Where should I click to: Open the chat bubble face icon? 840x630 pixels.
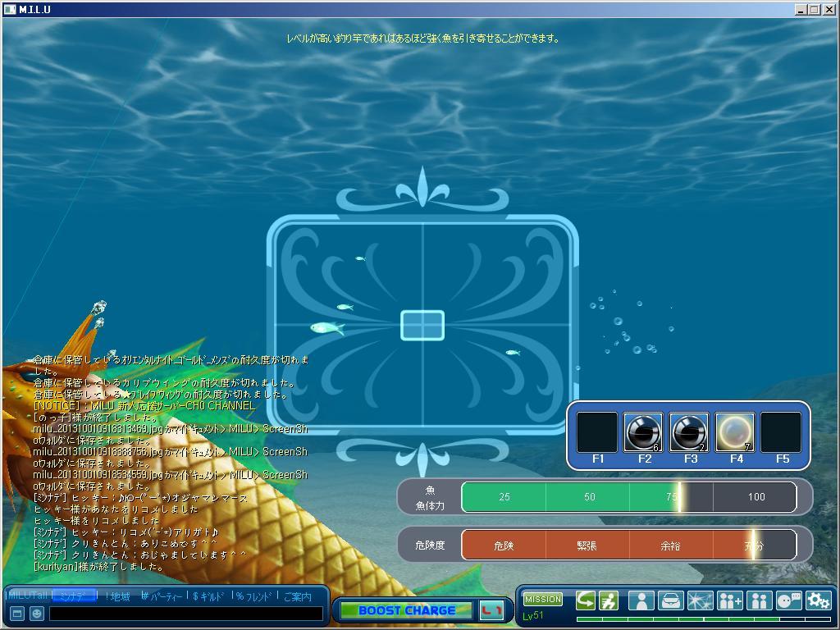tap(788, 600)
